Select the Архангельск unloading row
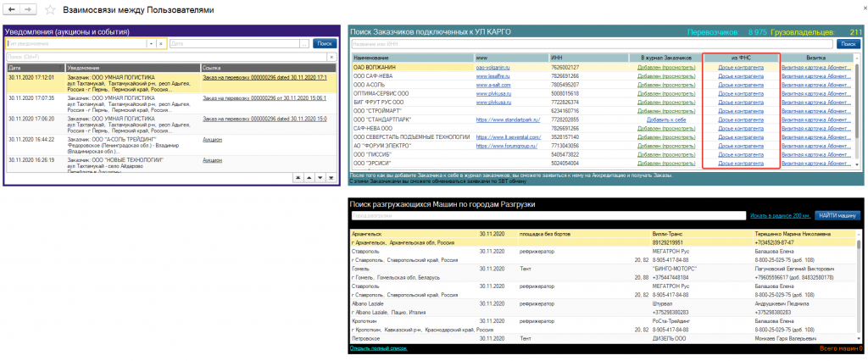The height and width of the screenshot is (361, 868). [604, 238]
